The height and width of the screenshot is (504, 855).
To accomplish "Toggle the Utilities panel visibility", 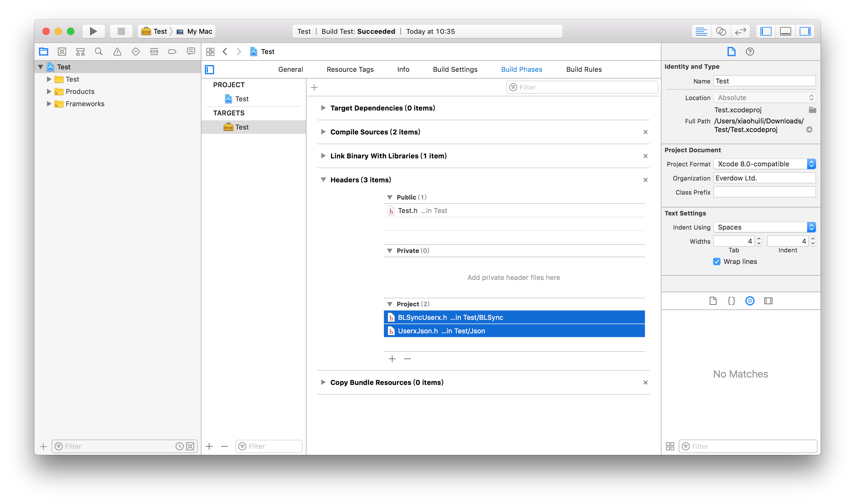I will click(805, 31).
